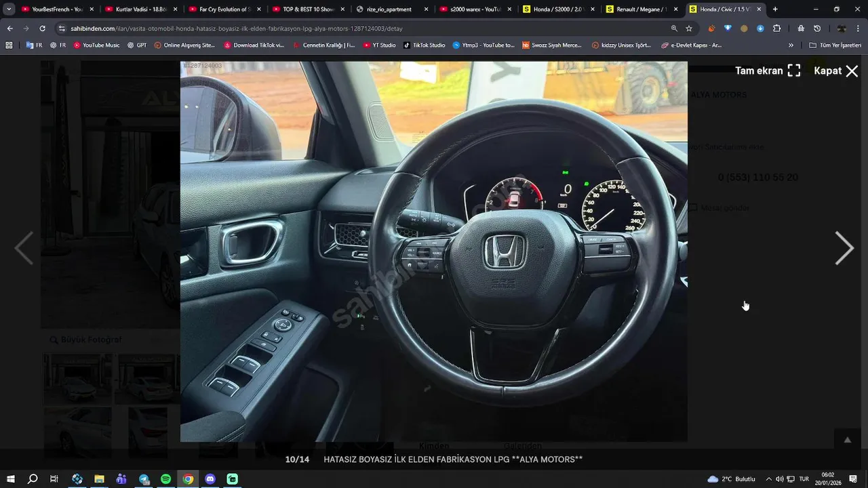Open the kidzzy Unisex Tişört bookmark

click(x=622, y=45)
